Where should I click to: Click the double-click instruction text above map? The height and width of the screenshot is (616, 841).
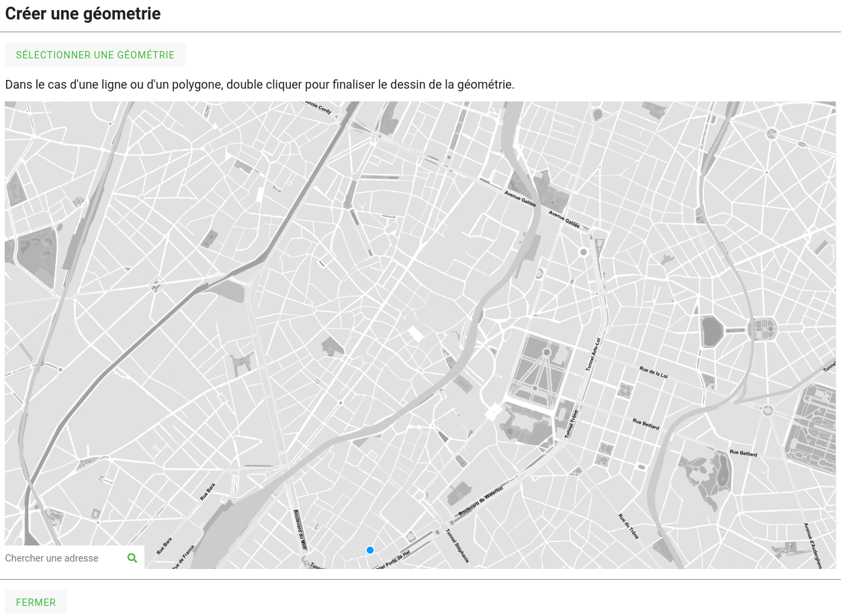pos(259,85)
